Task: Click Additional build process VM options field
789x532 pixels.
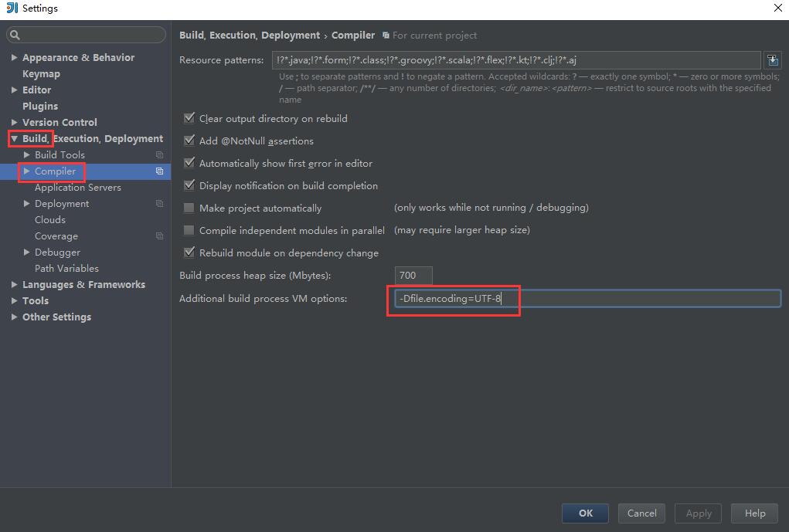Action: [x=587, y=299]
